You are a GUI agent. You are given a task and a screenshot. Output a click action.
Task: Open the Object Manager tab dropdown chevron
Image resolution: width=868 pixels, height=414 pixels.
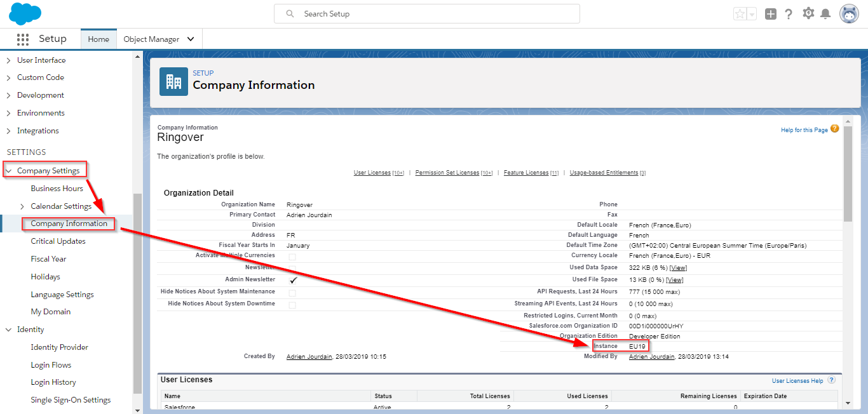[191, 39]
